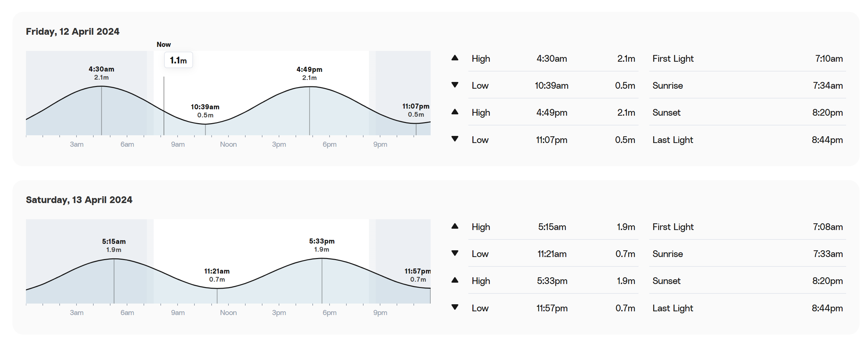The image size is (868, 340).
Task: Click the 4:30am peak label on Friday's chart
Action: 101,69
